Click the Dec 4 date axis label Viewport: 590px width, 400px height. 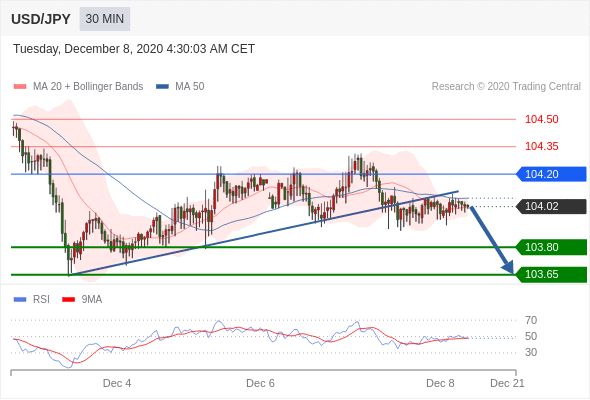tap(117, 383)
